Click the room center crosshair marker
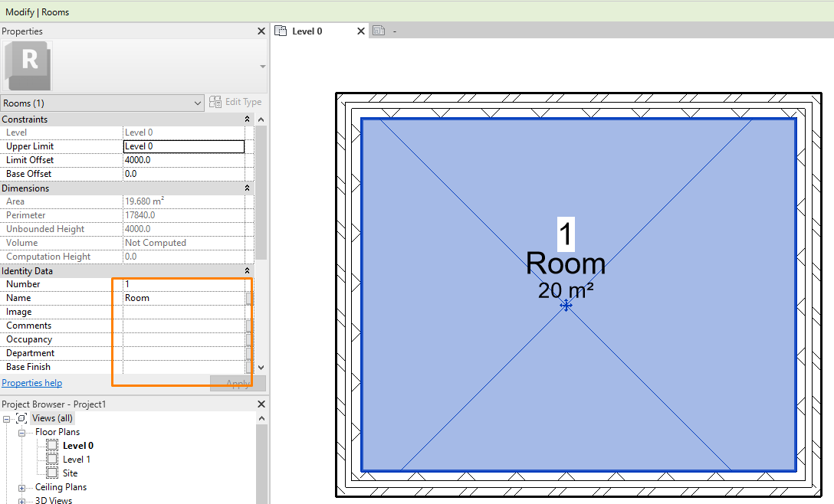This screenshot has width=834, height=504. coord(566,305)
